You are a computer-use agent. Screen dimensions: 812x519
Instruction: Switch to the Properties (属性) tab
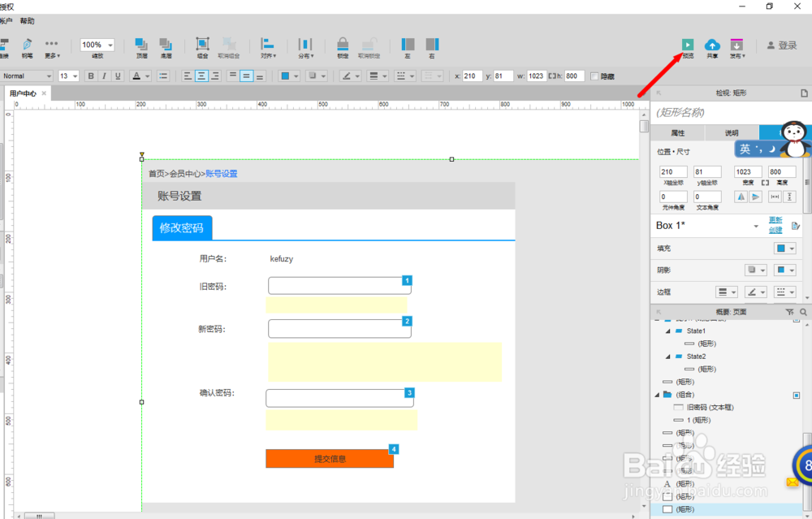(x=677, y=133)
